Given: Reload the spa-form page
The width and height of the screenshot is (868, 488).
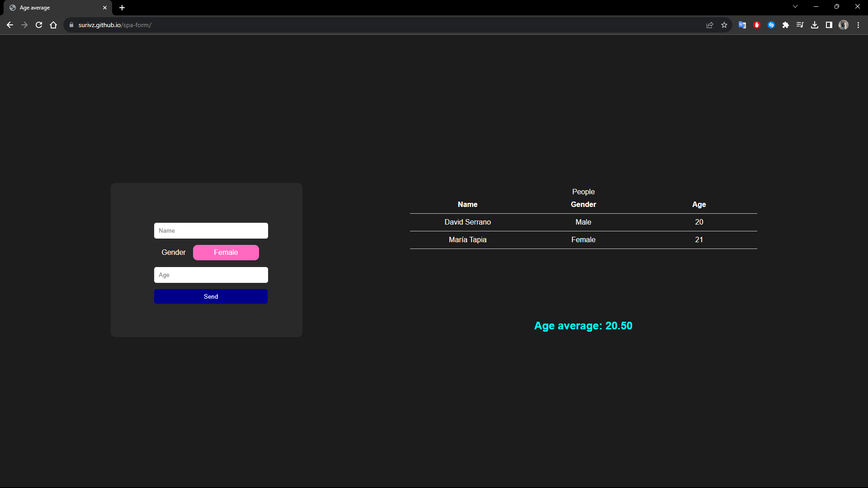Looking at the screenshot, I should coord(39,25).
